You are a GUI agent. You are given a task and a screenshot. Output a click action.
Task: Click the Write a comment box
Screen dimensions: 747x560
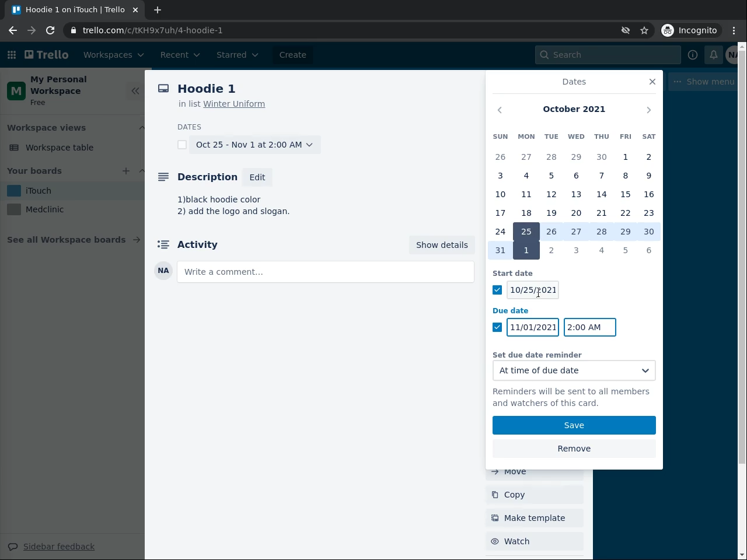pos(326,272)
